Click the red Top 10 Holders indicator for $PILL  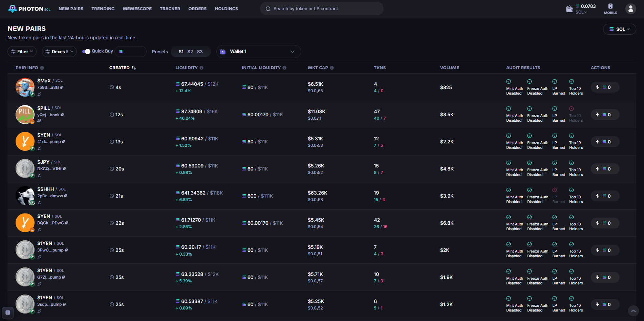click(571, 108)
